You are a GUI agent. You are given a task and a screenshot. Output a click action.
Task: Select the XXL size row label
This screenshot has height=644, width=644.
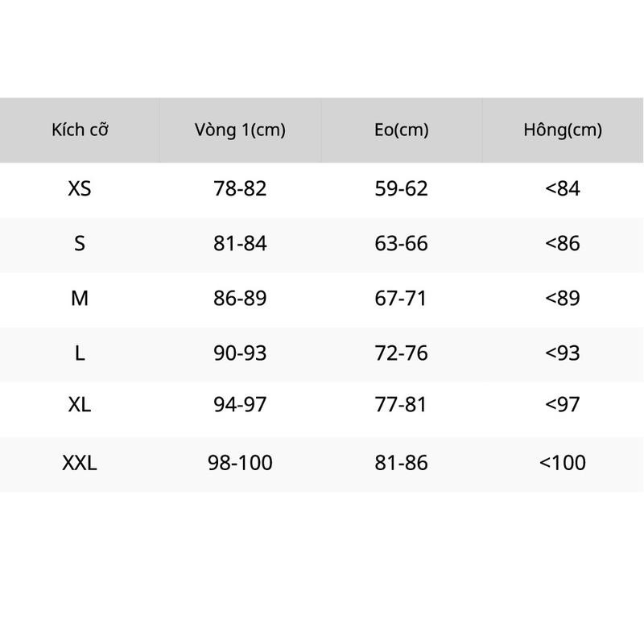click(x=80, y=463)
